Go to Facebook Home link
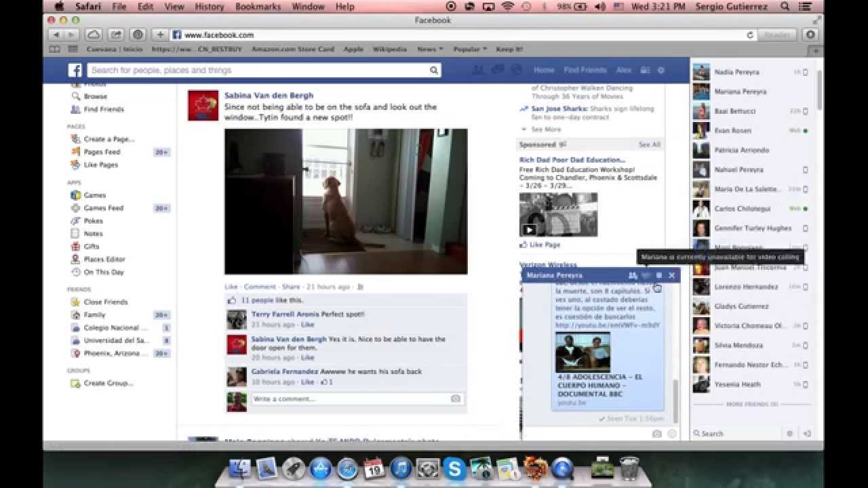Image resolution: width=868 pixels, height=488 pixels. 544,70
